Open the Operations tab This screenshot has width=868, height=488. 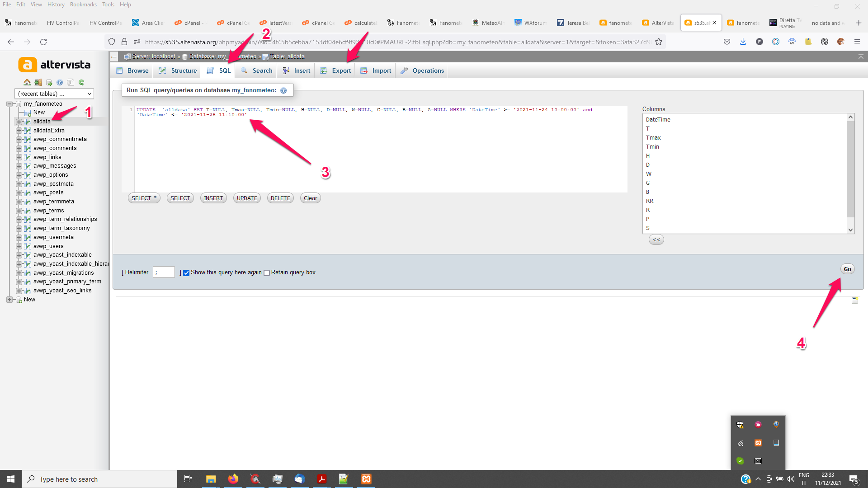click(422, 70)
